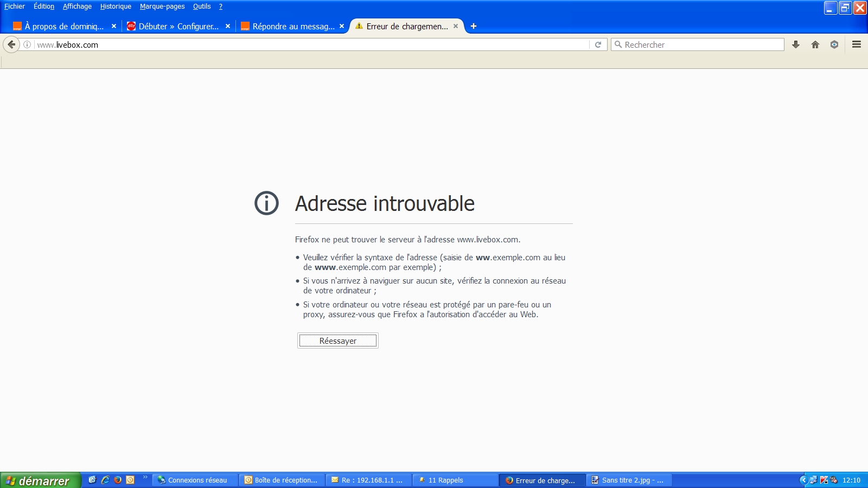
Task: Click the first quick launch icon beside démarrer
Action: point(92,480)
